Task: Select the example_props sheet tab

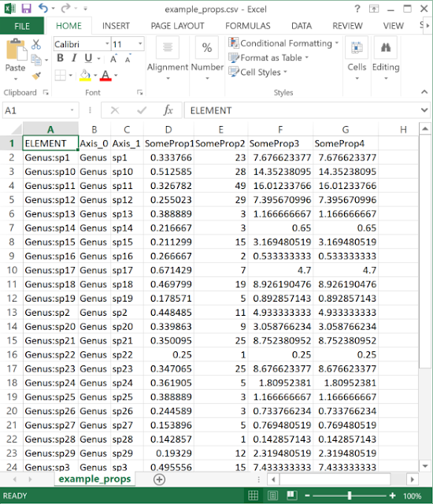Action: coord(94,479)
